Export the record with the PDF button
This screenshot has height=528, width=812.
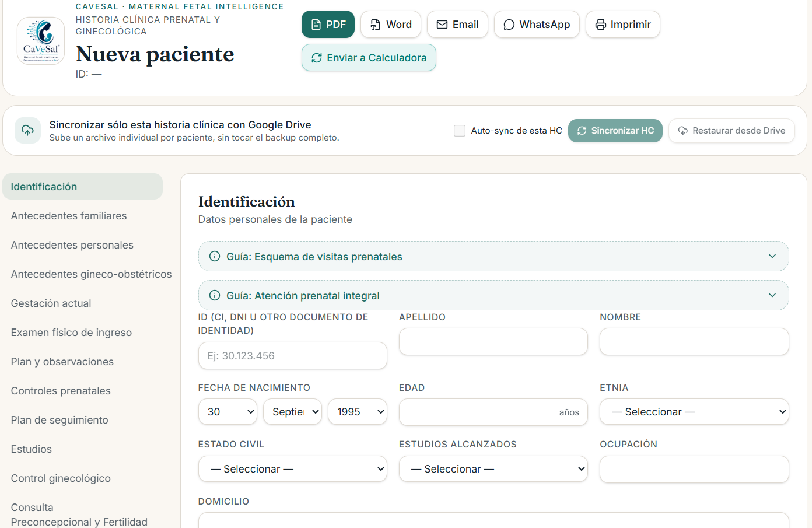pyautogui.click(x=328, y=25)
